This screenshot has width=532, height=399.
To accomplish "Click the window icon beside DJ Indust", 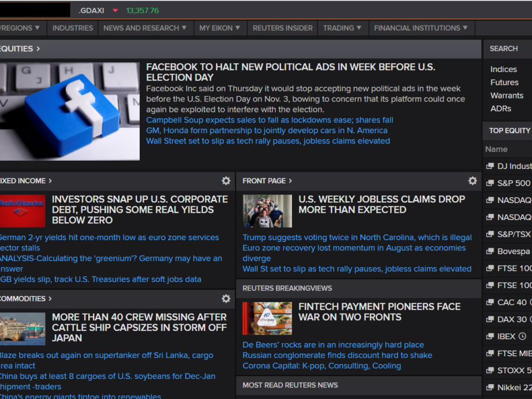I will pyautogui.click(x=489, y=166).
